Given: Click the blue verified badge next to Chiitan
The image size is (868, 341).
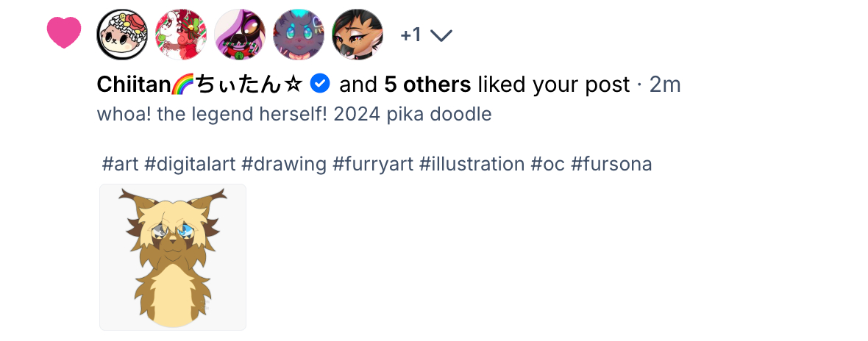Looking at the screenshot, I should pyautogui.click(x=320, y=85).
